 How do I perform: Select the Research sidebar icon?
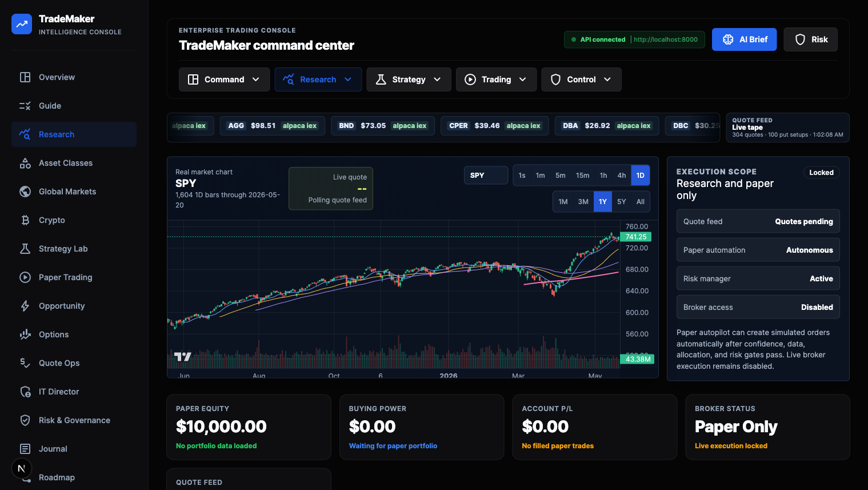pyautogui.click(x=25, y=134)
